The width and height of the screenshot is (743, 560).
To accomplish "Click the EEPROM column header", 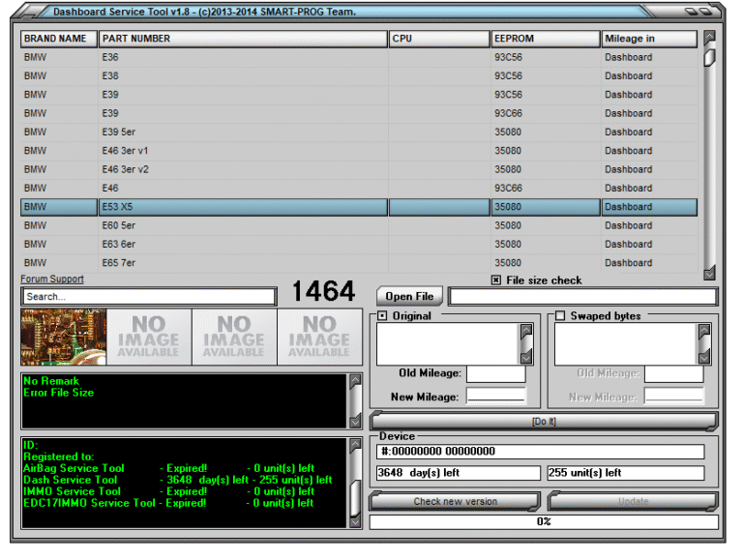I will pyautogui.click(x=546, y=39).
